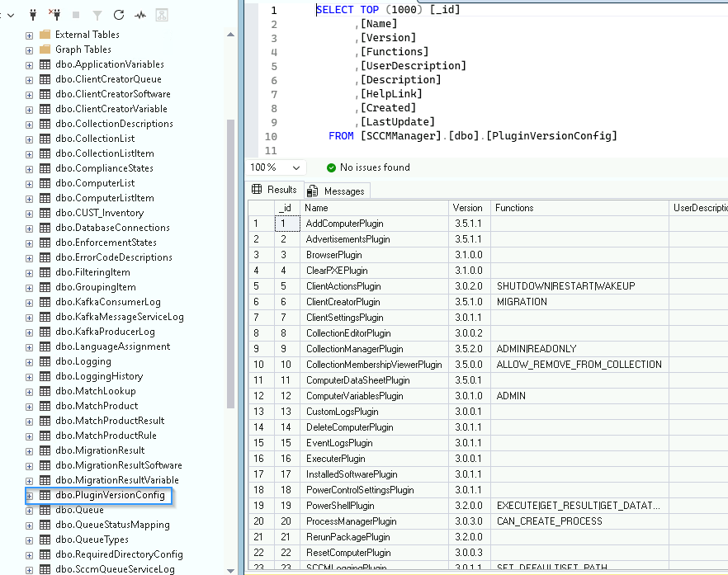728x575 pixels.
Task: Open the Activity Monitor pulse icon
Action: pyautogui.click(x=140, y=15)
